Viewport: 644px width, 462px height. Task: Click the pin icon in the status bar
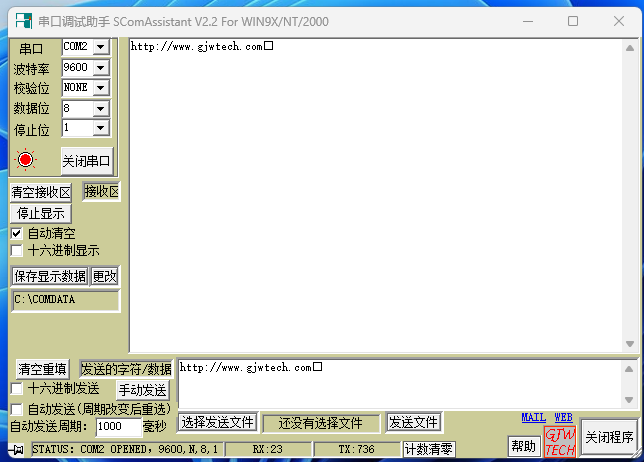coord(17,450)
